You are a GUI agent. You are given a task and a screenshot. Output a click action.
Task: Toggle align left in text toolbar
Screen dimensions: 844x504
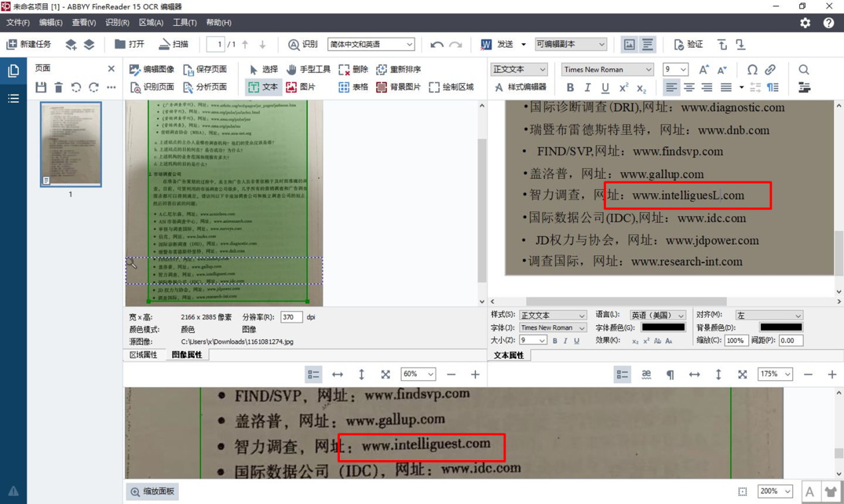click(x=671, y=88)
